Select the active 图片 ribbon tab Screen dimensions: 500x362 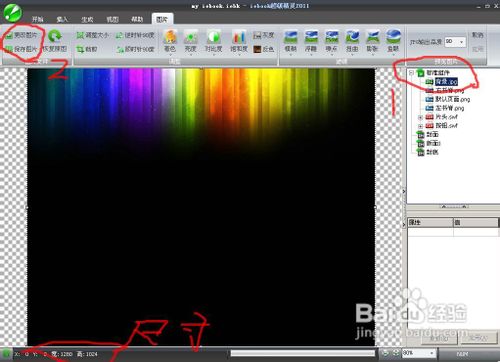tap(162, 19)
